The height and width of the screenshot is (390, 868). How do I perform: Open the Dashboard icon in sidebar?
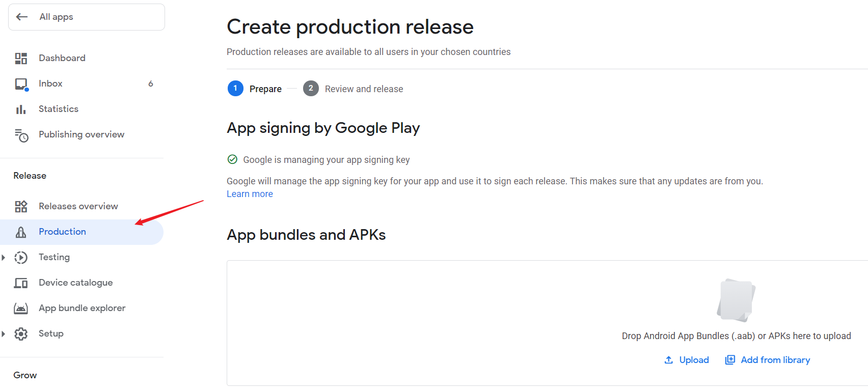pos(21,58)
